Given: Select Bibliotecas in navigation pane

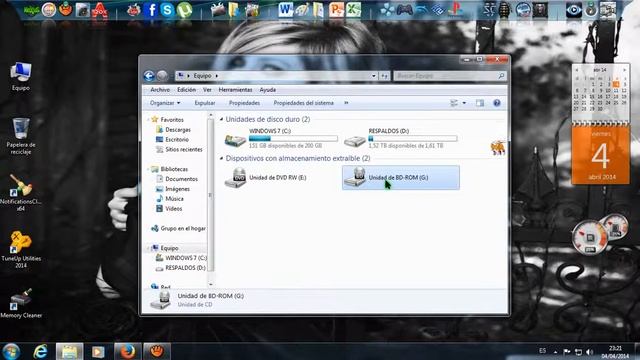Looking at the screenshot, I should [174, 169].
